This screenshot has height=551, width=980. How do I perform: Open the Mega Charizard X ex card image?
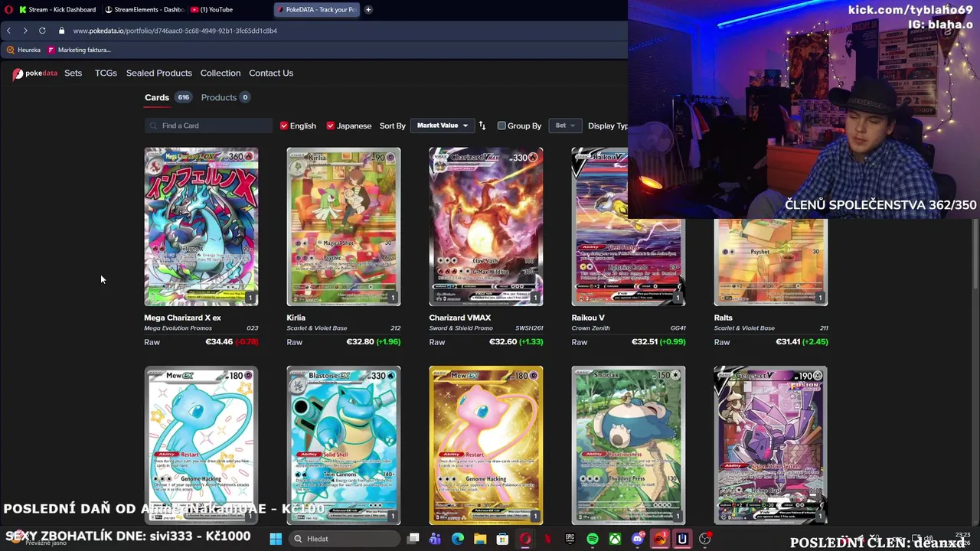coord(201,227)
